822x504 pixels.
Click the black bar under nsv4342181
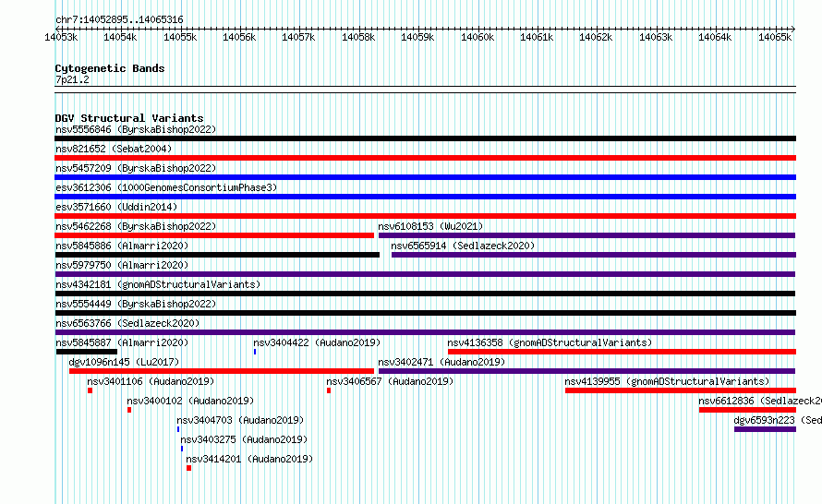pos(425,294)
